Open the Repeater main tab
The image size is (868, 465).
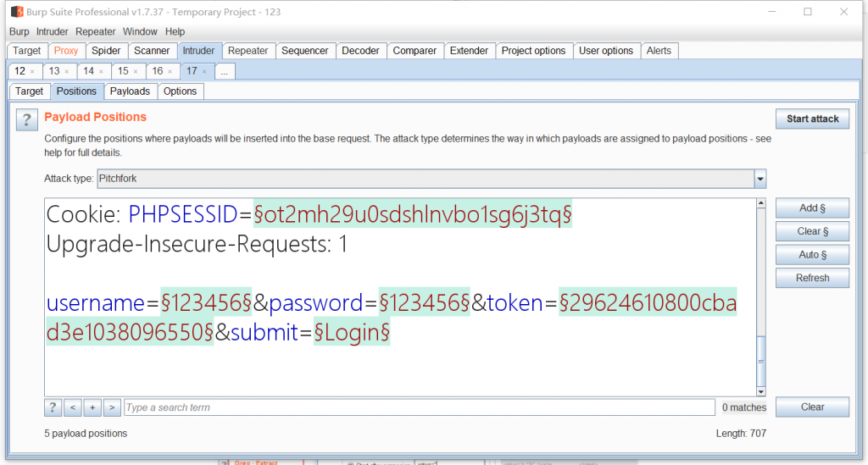pyautogui.click(x=248, y=51)
